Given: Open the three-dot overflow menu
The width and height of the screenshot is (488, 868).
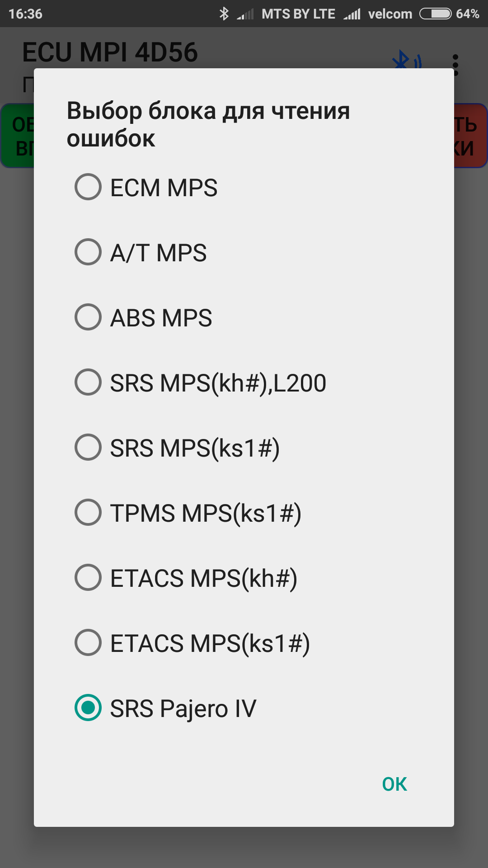Looking at the screenshot, I should [455, 65].
